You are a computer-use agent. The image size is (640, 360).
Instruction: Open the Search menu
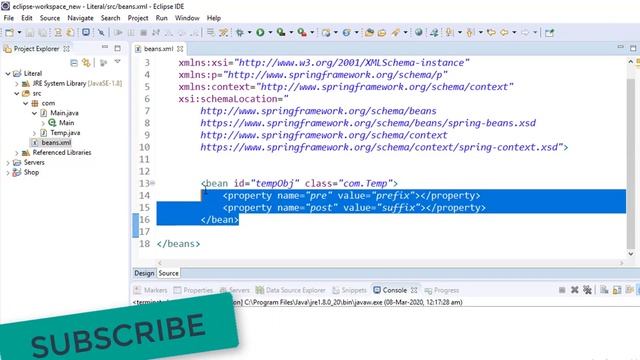tap(111, 18)
